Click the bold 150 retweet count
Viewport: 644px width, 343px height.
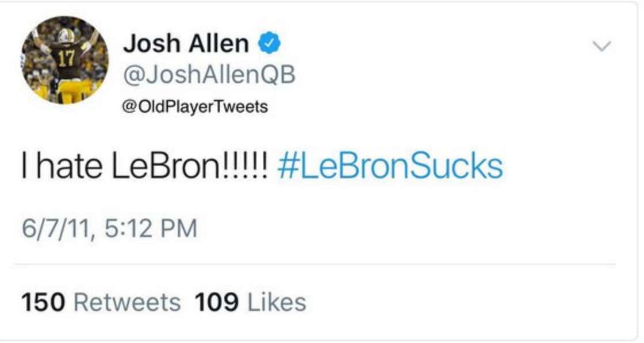click(43, 302)
